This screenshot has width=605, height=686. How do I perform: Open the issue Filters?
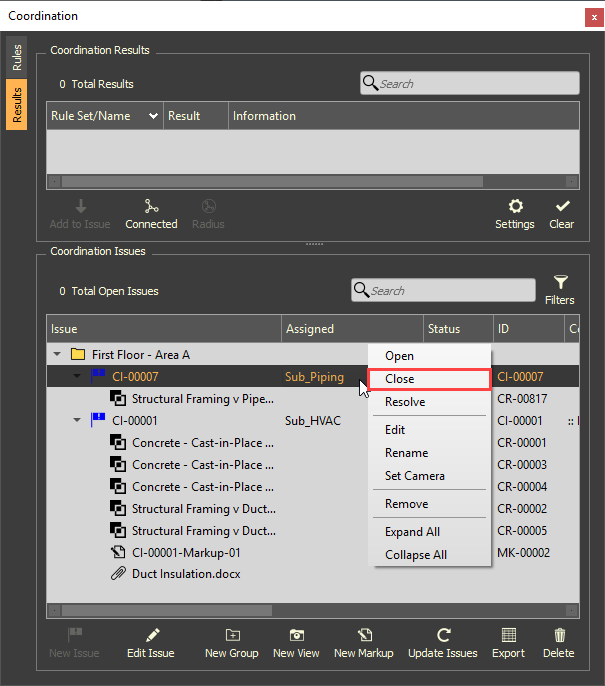pyautogui.click(x=560, y=284)
